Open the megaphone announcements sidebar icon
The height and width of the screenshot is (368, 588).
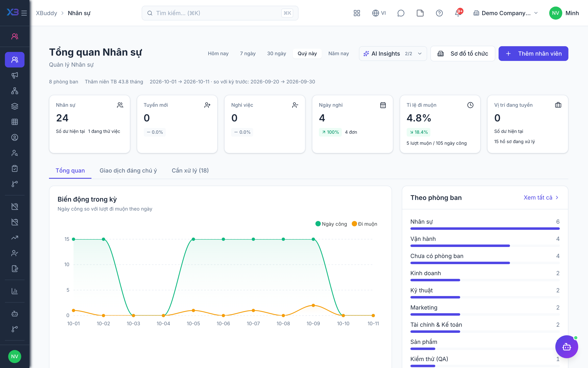tap(14, 75)
